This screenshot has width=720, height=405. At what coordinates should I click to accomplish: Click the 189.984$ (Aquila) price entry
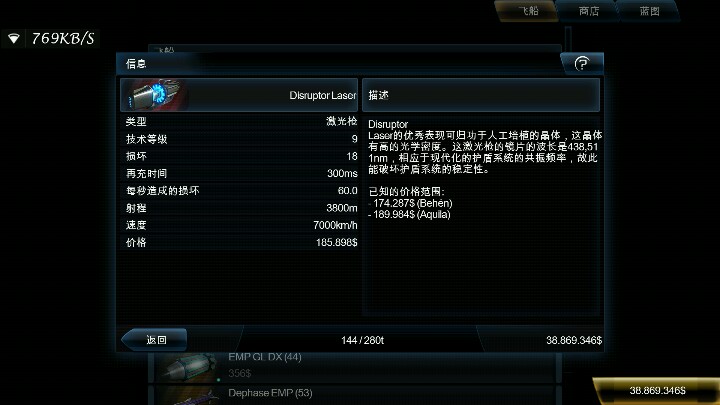[410, 214]
